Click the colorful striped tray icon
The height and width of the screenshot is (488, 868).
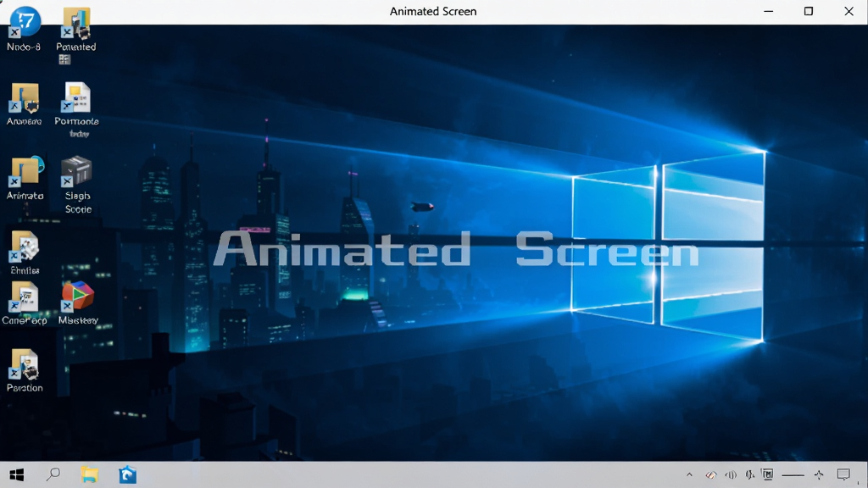click(711, 474)
